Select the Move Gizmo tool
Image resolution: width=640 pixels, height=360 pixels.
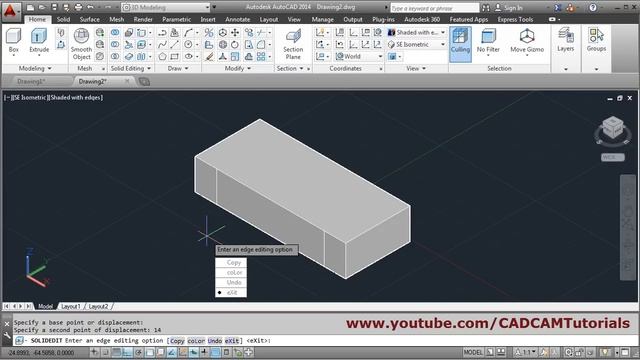(527, 41)
